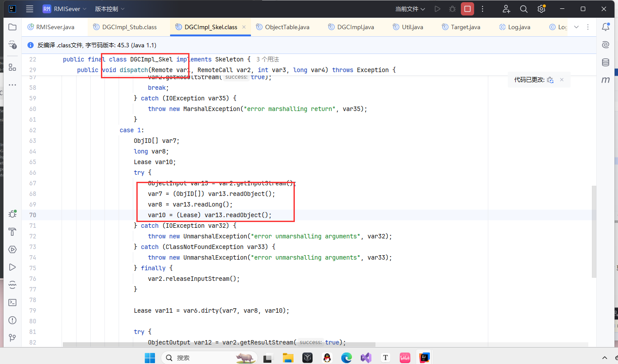Click Search Everywhere magnifier icon
618x364 pixels.
click(524, 9)
